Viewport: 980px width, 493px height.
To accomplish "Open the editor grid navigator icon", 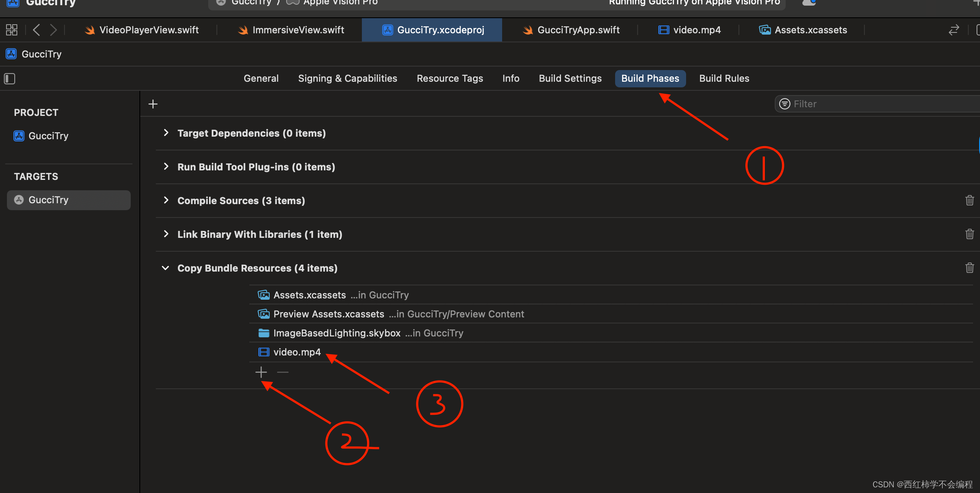I will (x=12, y=30).
